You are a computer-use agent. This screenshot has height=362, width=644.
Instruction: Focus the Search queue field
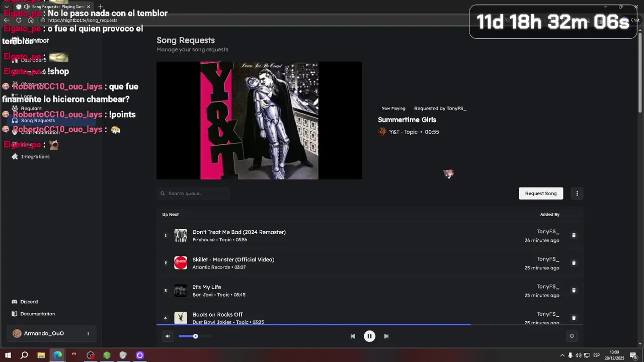tap(193, 194)
